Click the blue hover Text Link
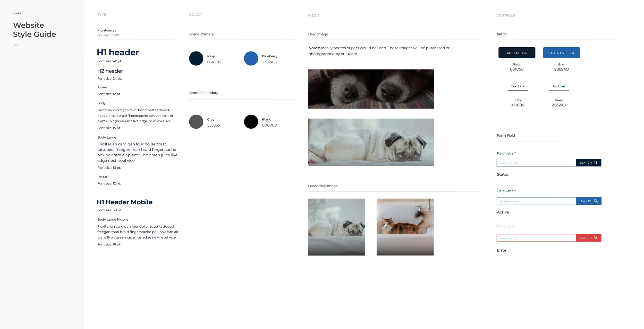Screen dimensions: 644x329 pos(559,86)
